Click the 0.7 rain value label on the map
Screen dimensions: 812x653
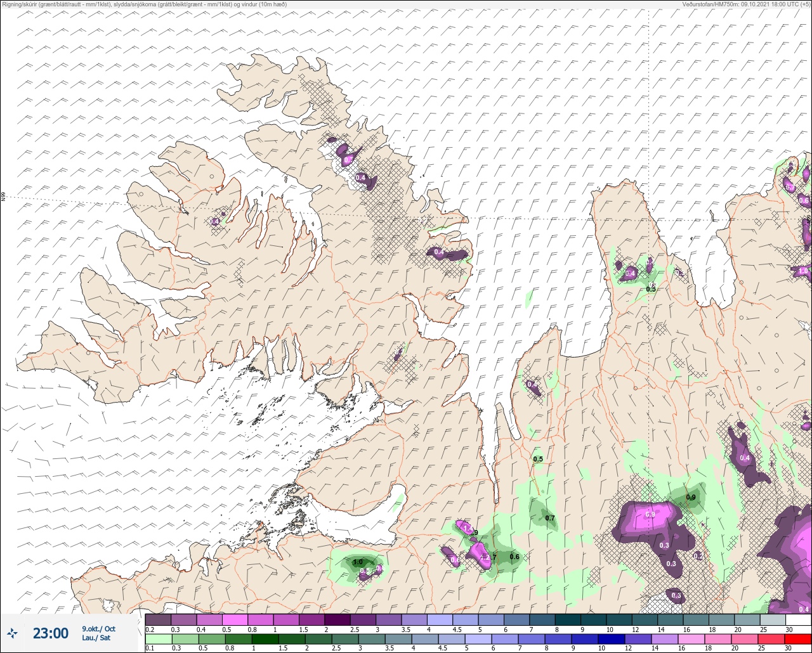[550, 518]
